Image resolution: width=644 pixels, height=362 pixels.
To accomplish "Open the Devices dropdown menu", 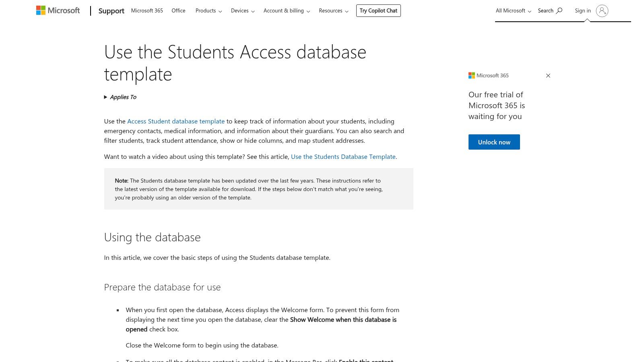I will pyautogui.click(x=242, y=11).
